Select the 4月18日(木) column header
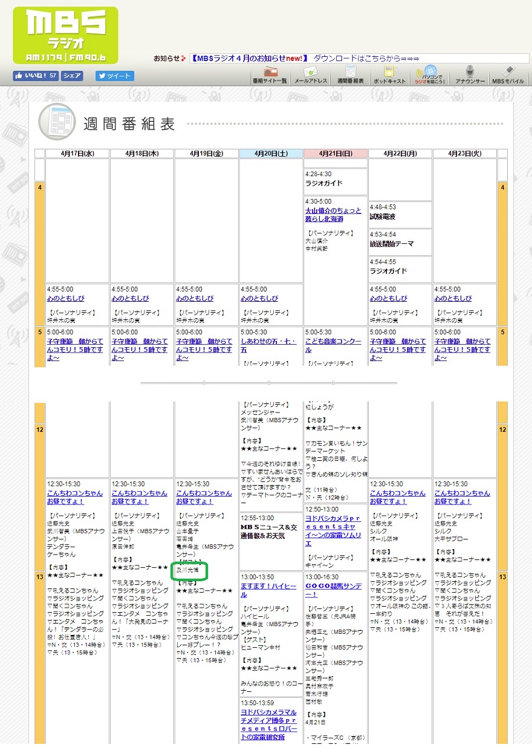The height and width of the screenshot is (756, 532). [x=142, y=154]
